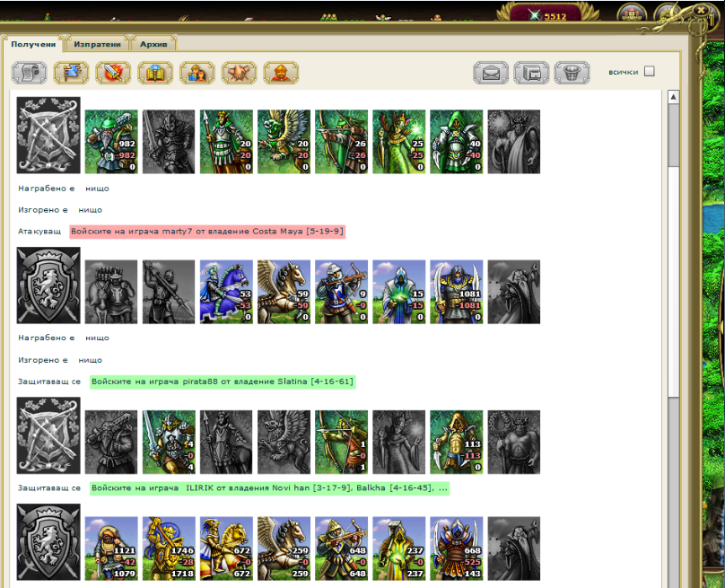Select the blue-robed mage with 15 troops
This screenshot has height=588, width=725.
coord(399,292)
